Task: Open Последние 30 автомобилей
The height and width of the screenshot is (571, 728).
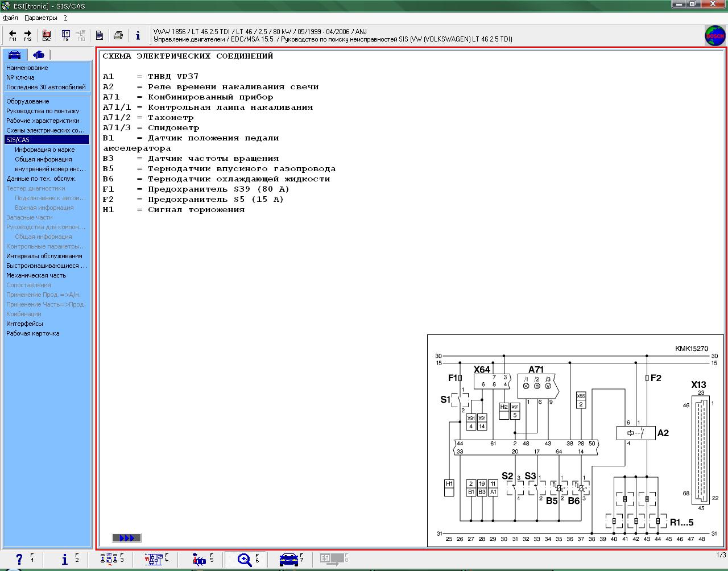Action: pos(45,87)
